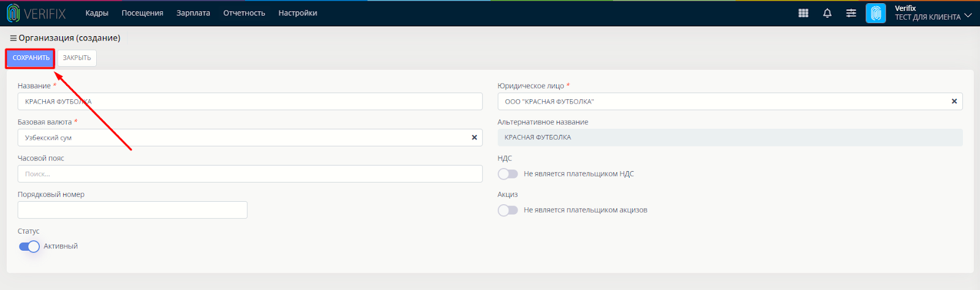Image resolution: width=980 pixels, height=290 pixels.
Task: Click the СОХРАНИТЬ button
Action: pyautogui.click(x=31, y=58)
